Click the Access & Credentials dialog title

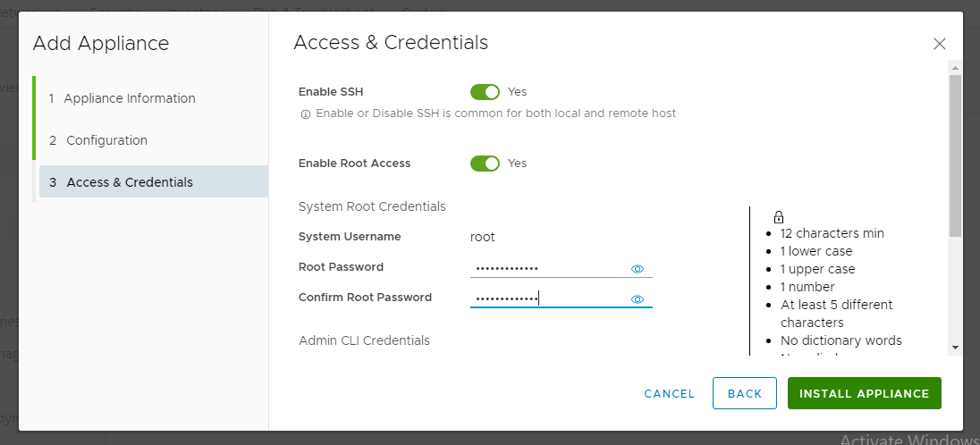[x=391, y=43]
